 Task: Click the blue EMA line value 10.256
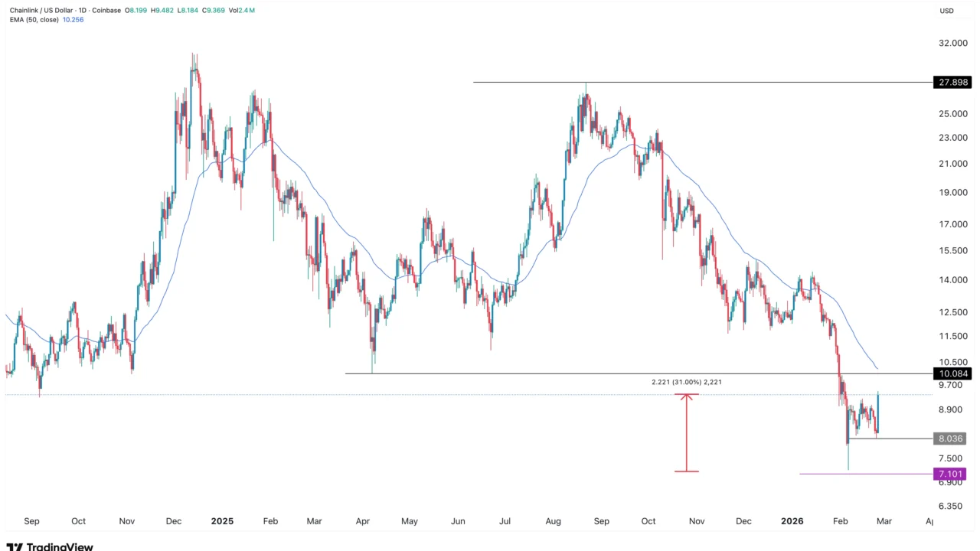[74, 20]
